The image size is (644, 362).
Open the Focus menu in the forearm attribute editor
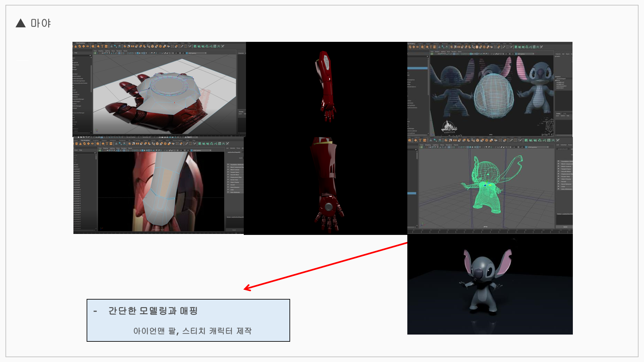tap(238, 148)
